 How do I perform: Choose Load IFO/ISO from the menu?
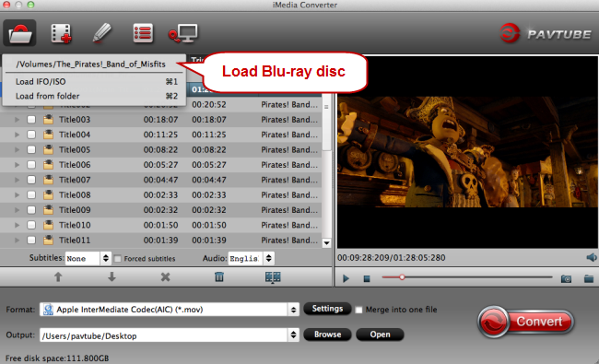[x=94, y=82]
